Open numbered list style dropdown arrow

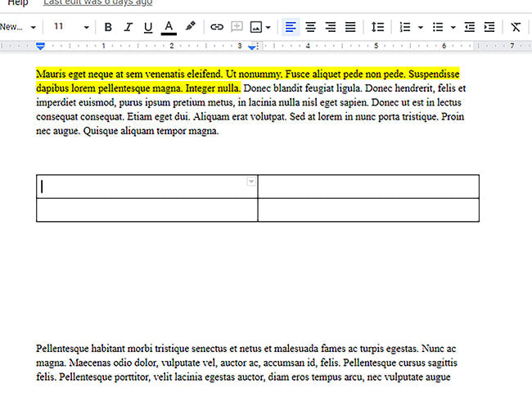pos(421,27)
